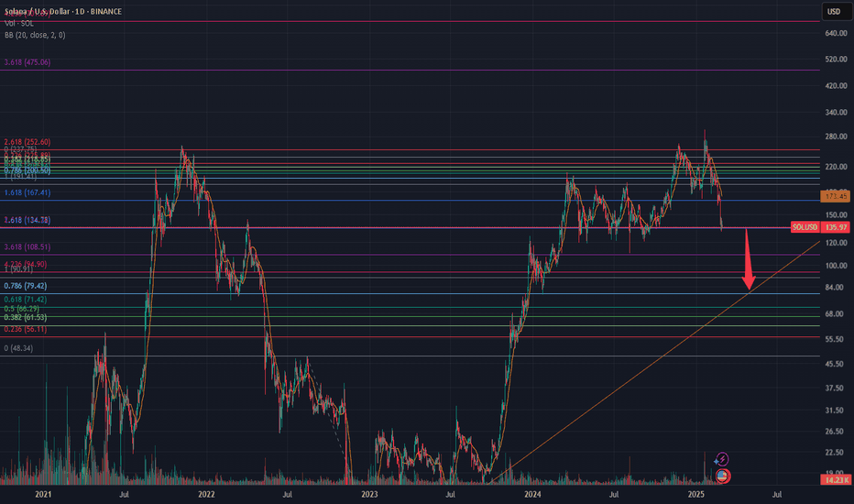Click the 640.00 price axis label
This screenshot has height=504, width=854.
pyautogui.click(x=836, y=33)
